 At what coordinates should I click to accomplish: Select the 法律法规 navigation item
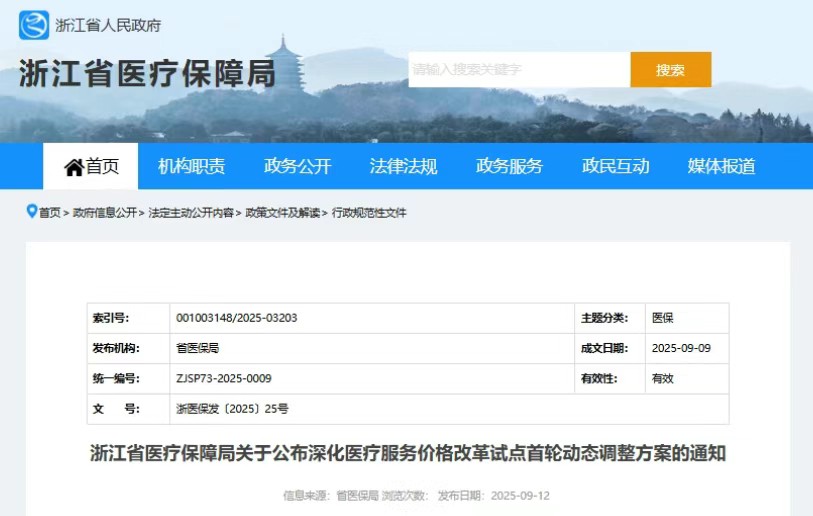(403, 167)
